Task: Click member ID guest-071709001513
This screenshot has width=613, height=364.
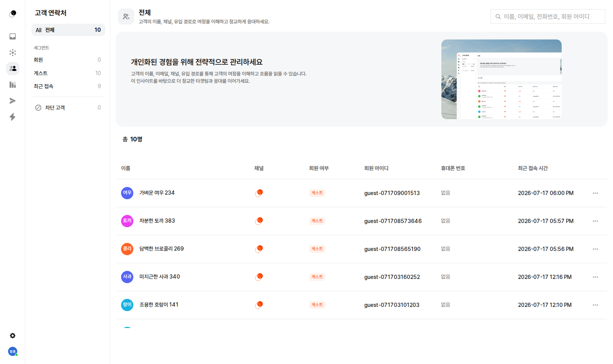Action: (392, 193)
